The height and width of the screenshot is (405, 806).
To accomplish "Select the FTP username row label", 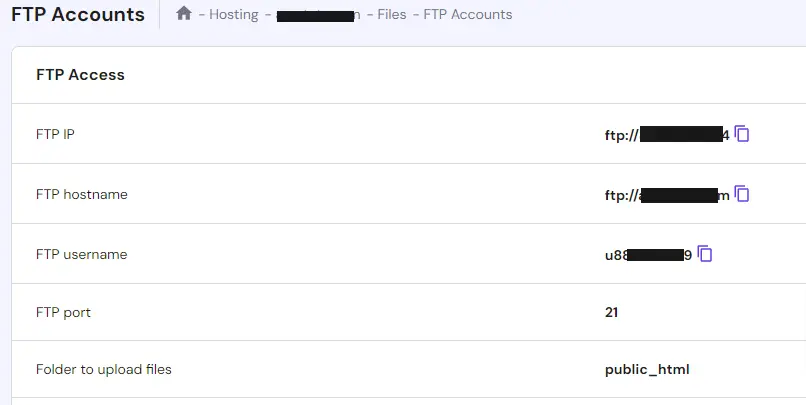I will point(81,254).
